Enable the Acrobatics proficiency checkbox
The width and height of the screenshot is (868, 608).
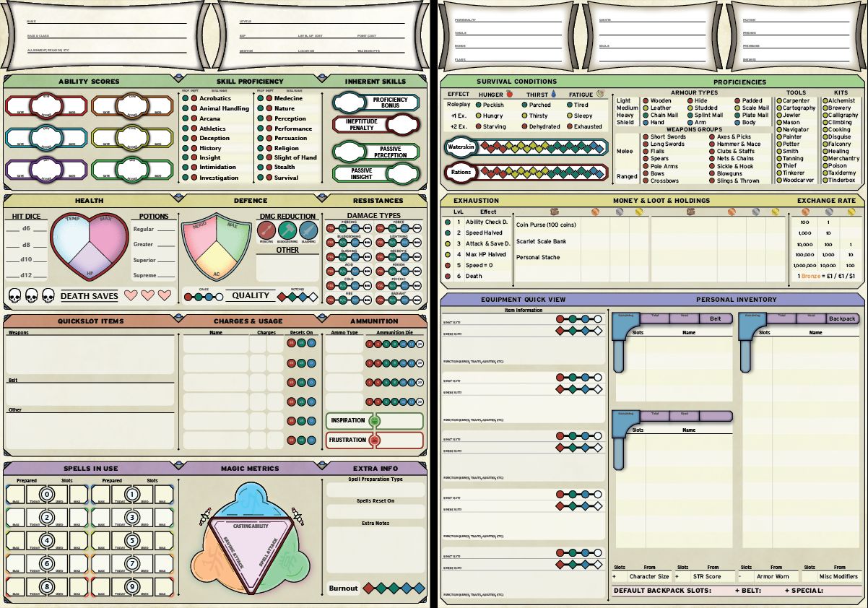tap(186, 98)
